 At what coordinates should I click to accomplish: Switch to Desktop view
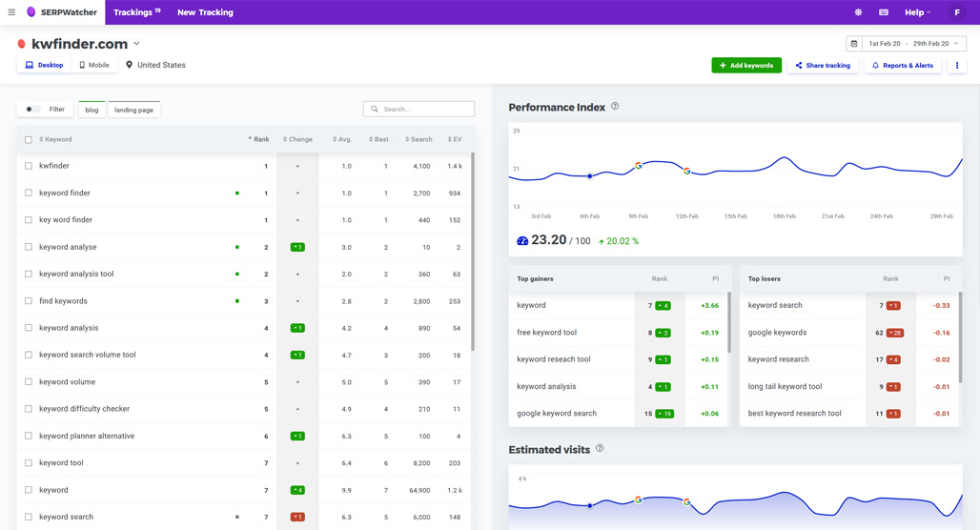point(44,65)
